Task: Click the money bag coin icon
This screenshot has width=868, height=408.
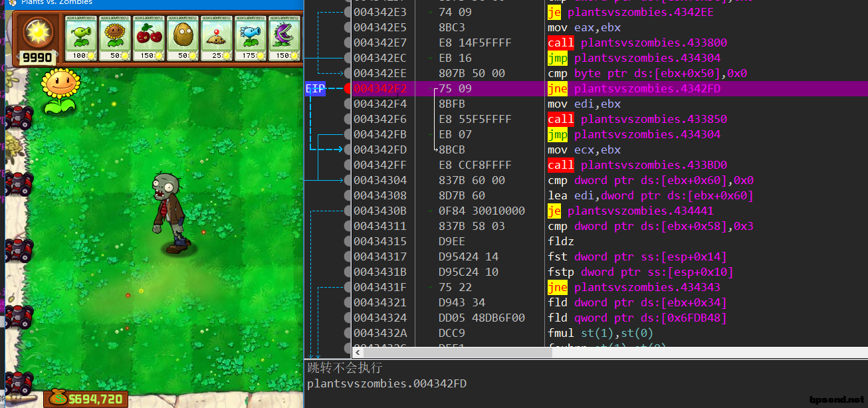Action: 58,398
